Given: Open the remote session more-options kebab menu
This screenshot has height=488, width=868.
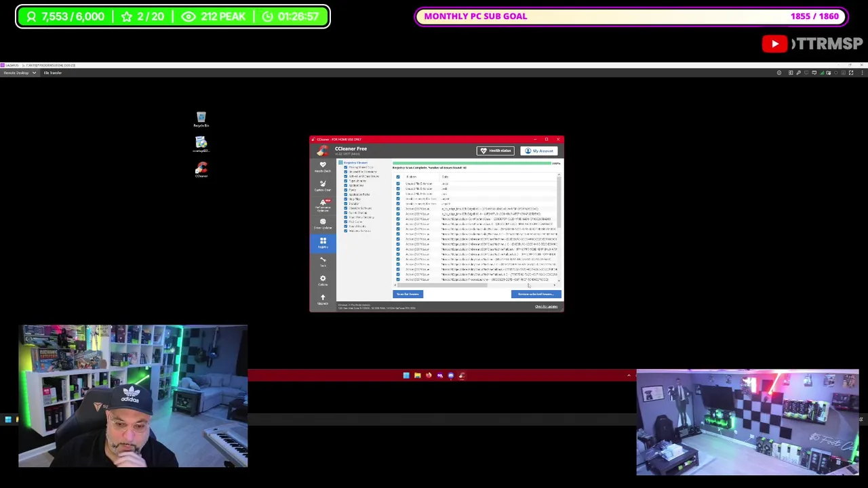Looking at the screenshot, I should [x=863, y=73].
